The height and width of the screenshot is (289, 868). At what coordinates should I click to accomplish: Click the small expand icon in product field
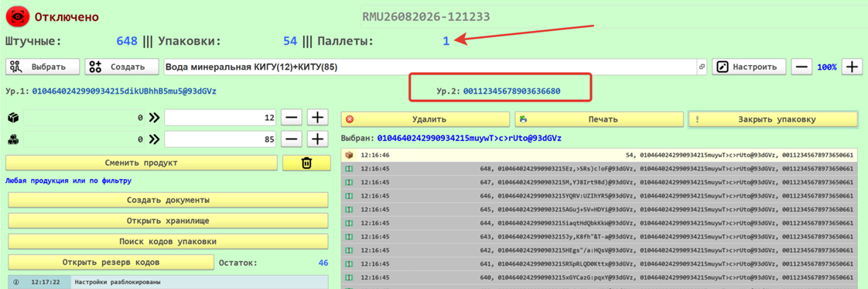(702, 67)
